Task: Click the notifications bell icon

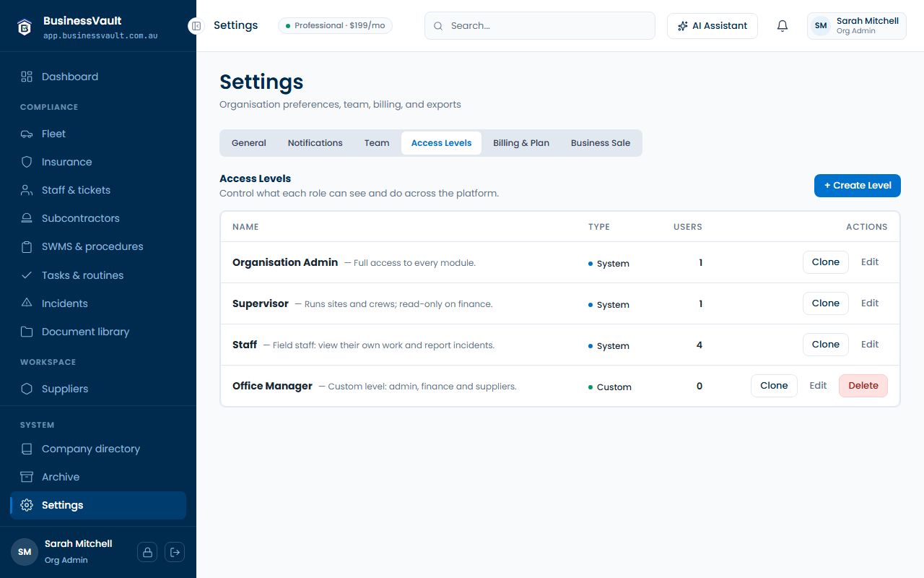Action: pyautogui.click(x=783, y=26)
